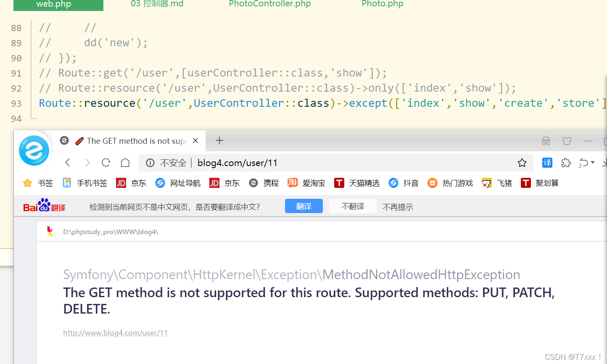Image resolution: width=607 pixels, height=364 pixels.
Task: Click the 不翻译 button
Action: pos(353,206)
